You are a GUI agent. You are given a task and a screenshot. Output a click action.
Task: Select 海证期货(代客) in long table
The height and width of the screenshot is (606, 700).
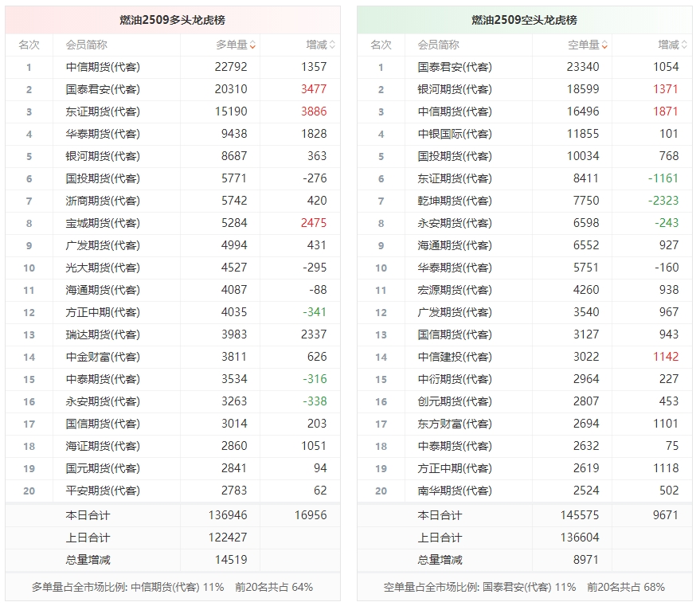[103, 446]
